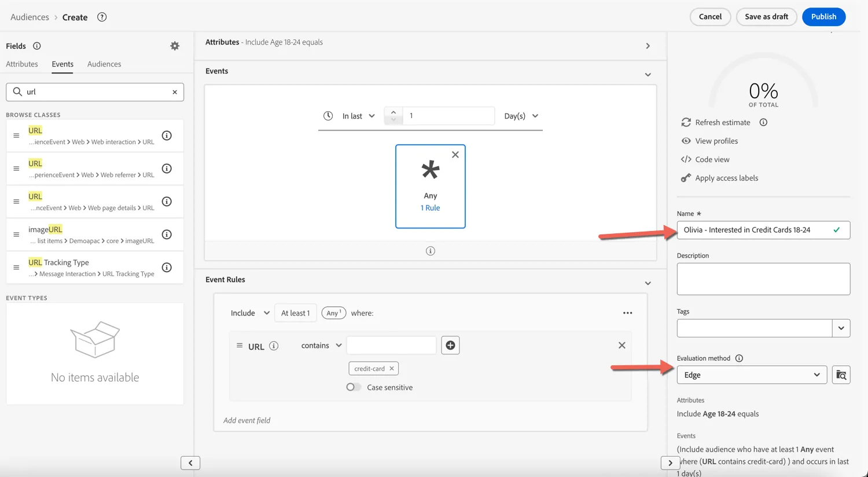
Task: Click the Evaluation method info icon
Action: click(739, 358)
